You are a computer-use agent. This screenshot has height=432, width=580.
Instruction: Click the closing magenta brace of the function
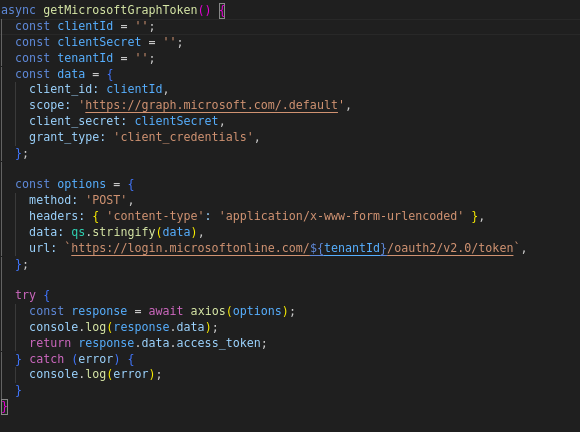[x=4, y=406]
